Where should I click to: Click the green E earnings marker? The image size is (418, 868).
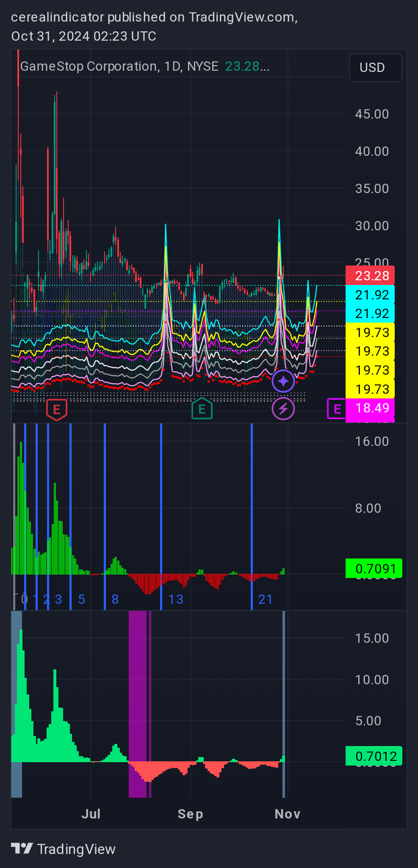point(202,409)
